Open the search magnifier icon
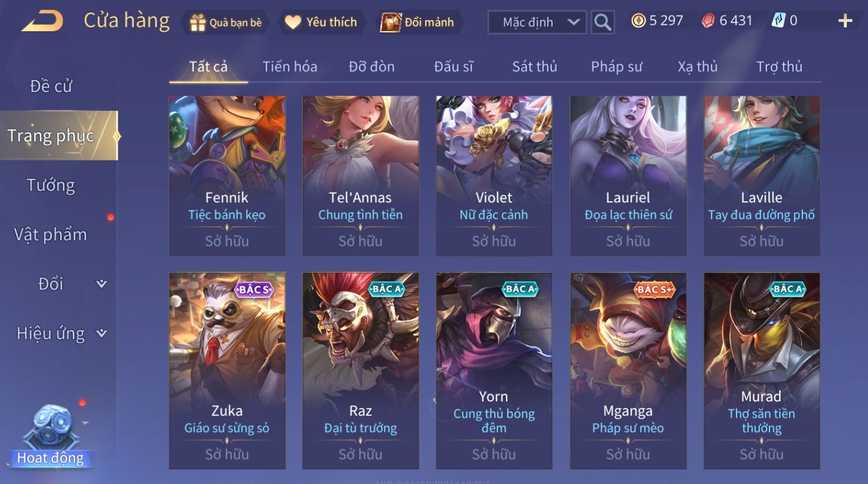The height and width of the screenshot is (484, 868). [602, 22]
